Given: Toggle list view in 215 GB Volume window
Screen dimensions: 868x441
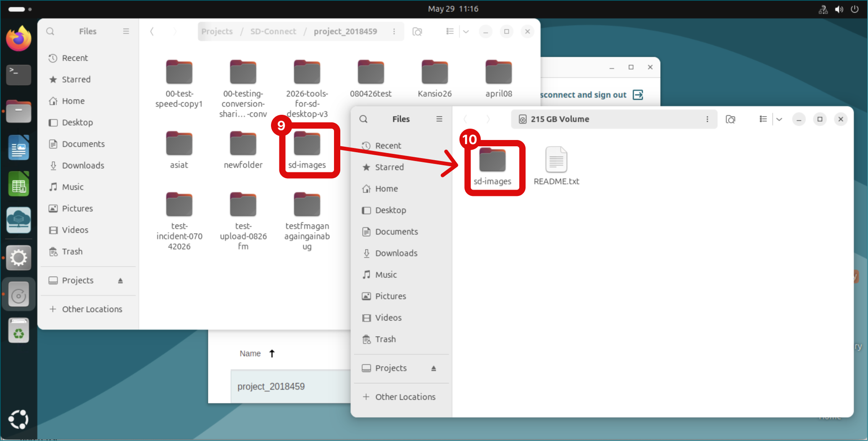Looking at the screenshot, I should (763, 119).
